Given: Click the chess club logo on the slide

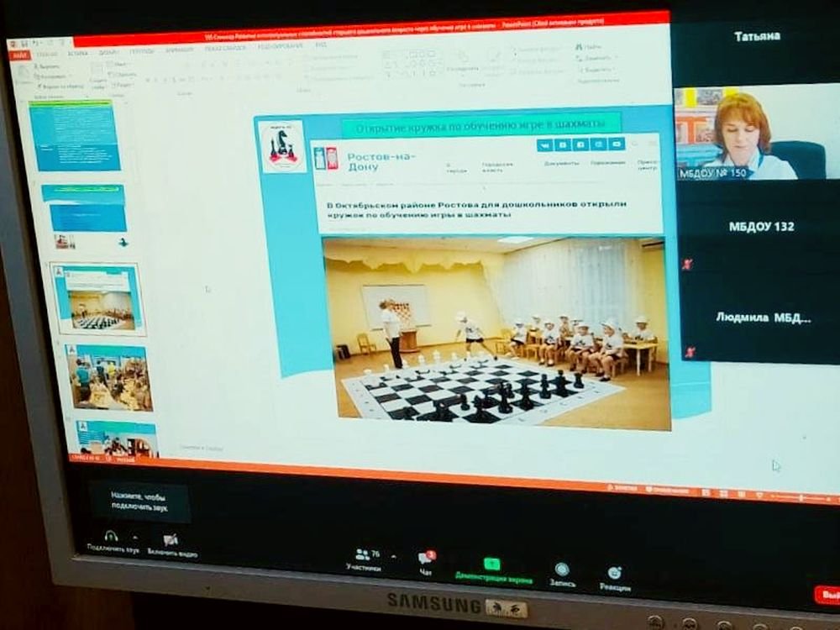Looking at the screenshot, I should click(283, 146).
